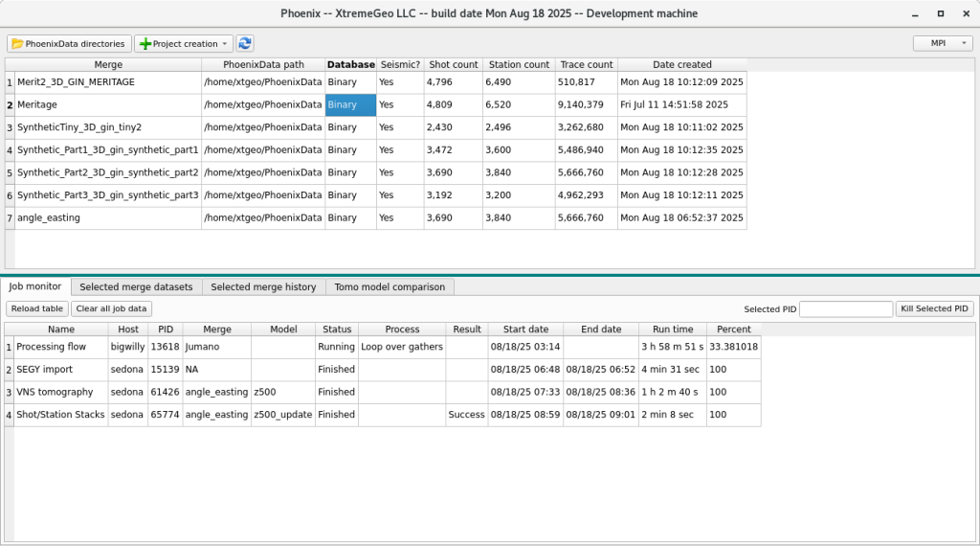This screenshot has height=546, width=980.
Task: Click job table Status column header
Action: tap(336, 329)
